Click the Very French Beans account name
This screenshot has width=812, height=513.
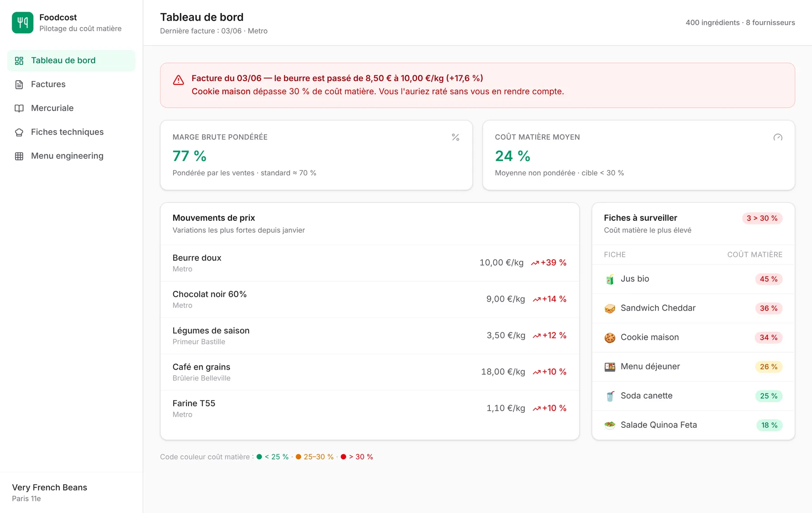point(50,488)
